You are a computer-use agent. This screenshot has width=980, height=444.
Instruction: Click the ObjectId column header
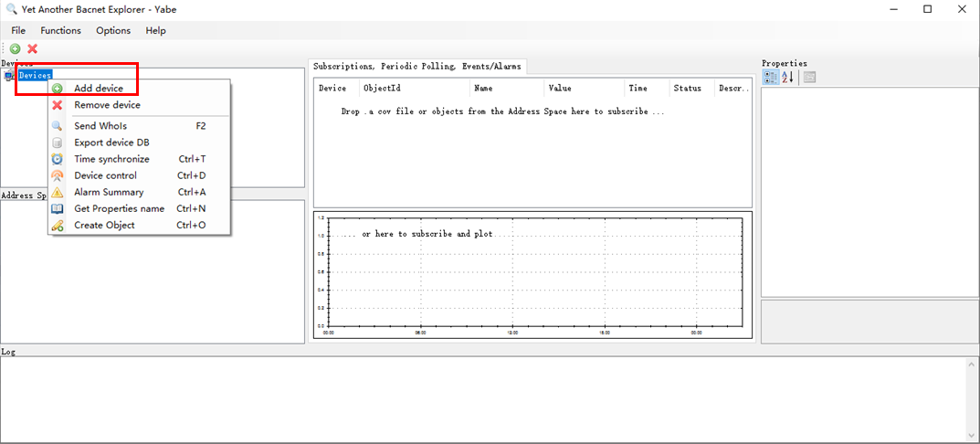pos(415,89)
